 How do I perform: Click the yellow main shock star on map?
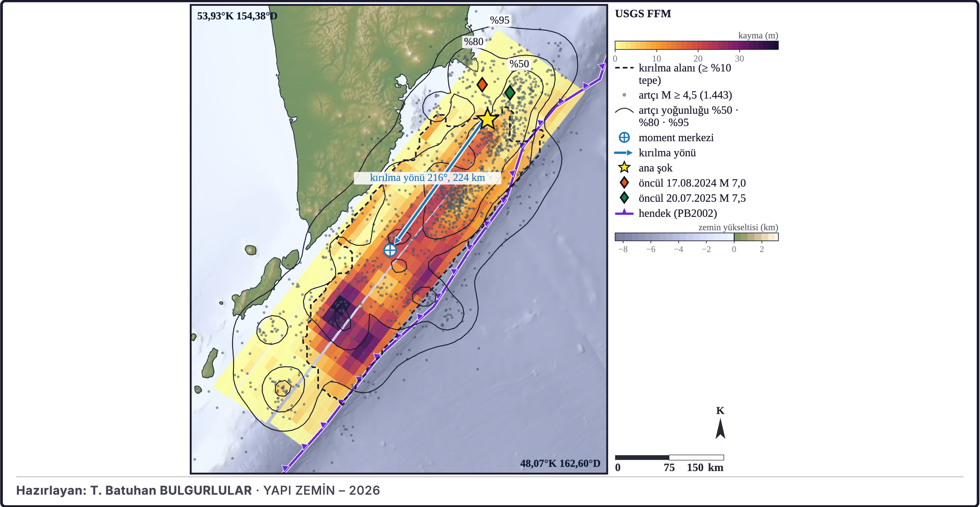pos(487,119)
